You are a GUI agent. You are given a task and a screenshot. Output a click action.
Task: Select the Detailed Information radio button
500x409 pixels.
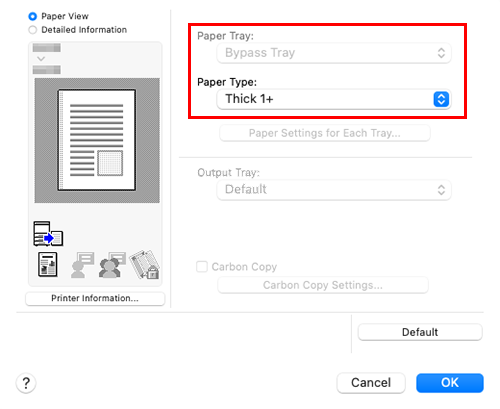coord(33,30)
